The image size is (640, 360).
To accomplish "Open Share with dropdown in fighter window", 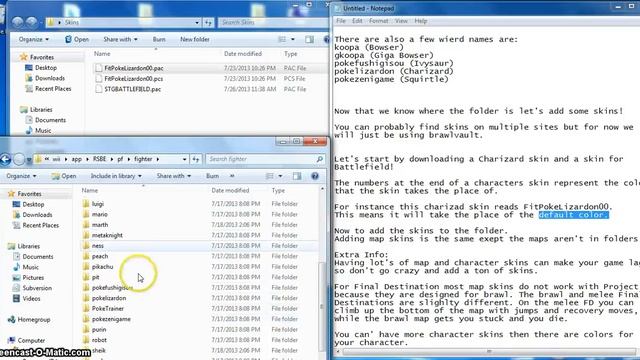I will click(x=173, y=176).
